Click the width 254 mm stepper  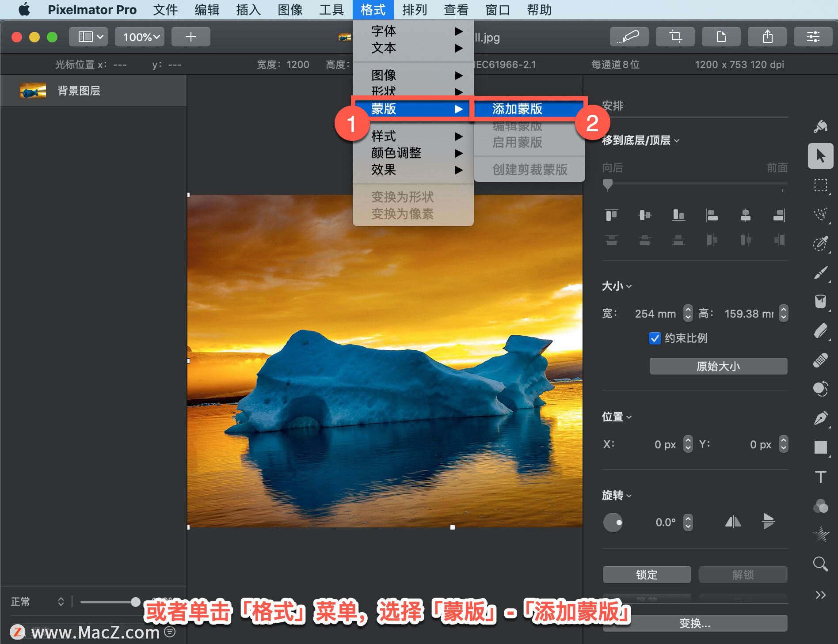688,313
